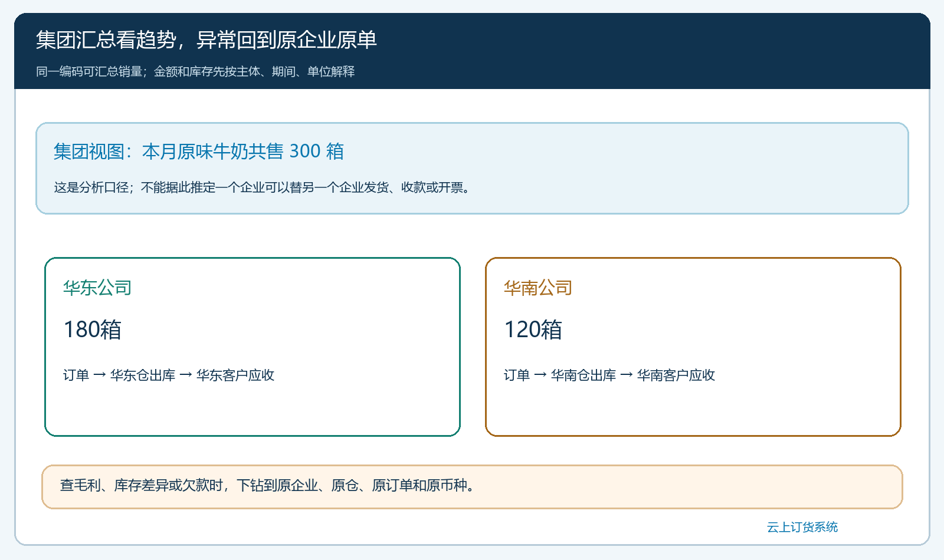Click the 集团视图 headline with 300 箱

click(x=199, y=151)
